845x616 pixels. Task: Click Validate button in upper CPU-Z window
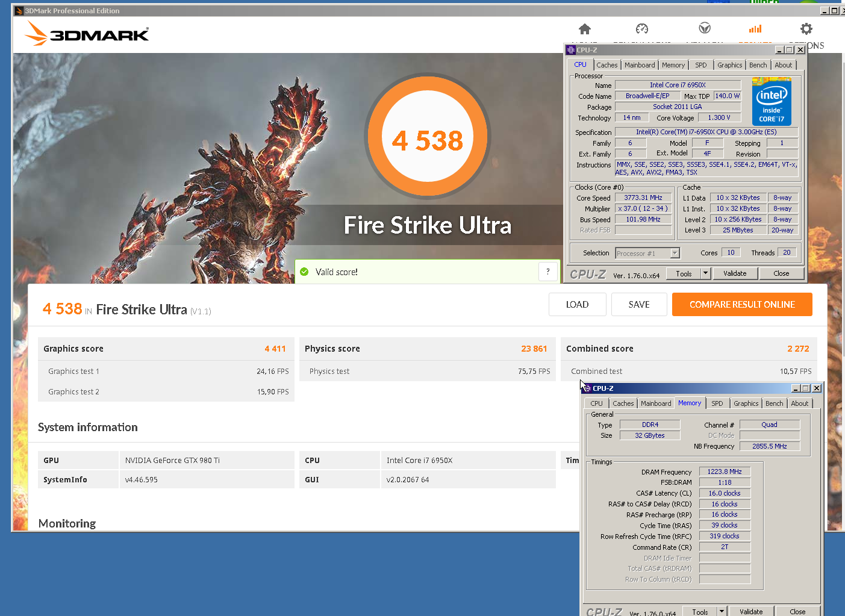735,273
